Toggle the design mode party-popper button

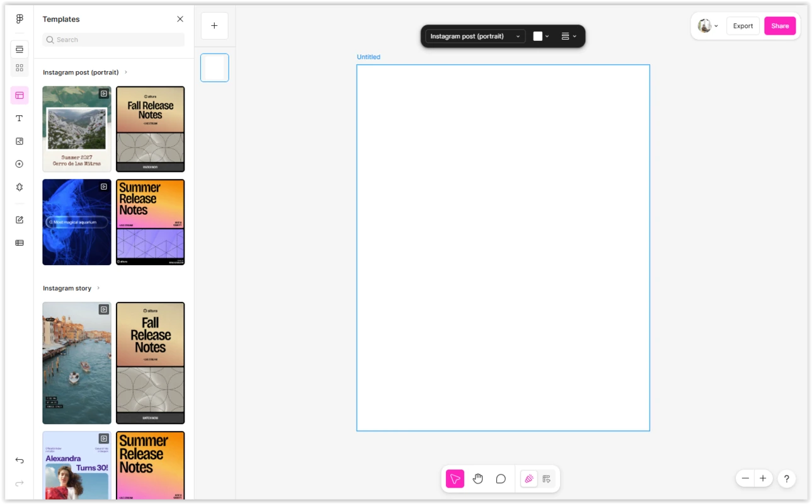point(529,479)
